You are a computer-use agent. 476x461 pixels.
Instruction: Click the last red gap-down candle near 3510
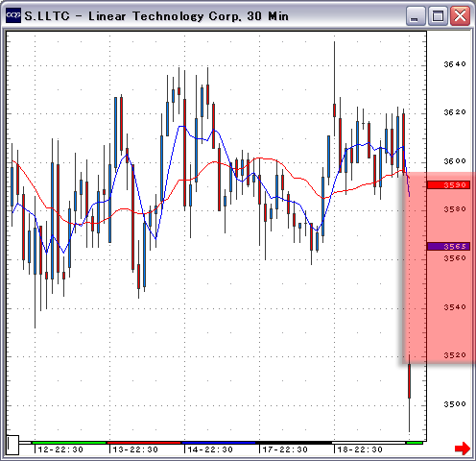[x=409, y=381]
